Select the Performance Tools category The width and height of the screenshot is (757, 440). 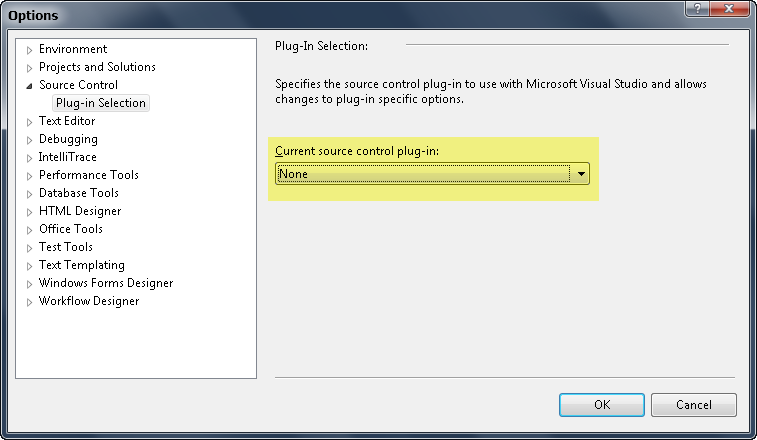[89, 175]
